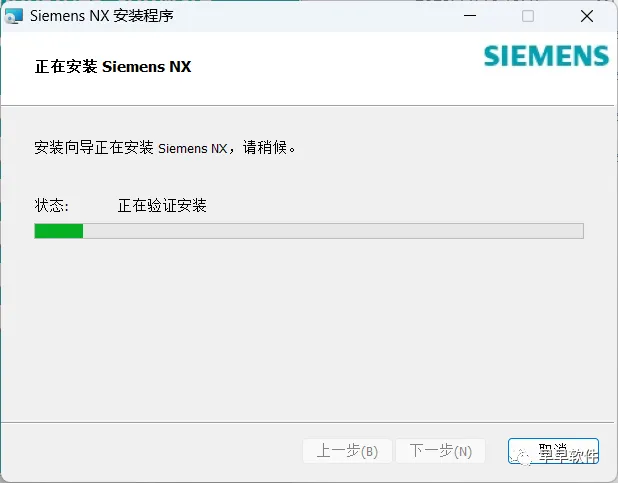
Task: Close the Siemens NX installer window
Action: (x=587, y=16)
